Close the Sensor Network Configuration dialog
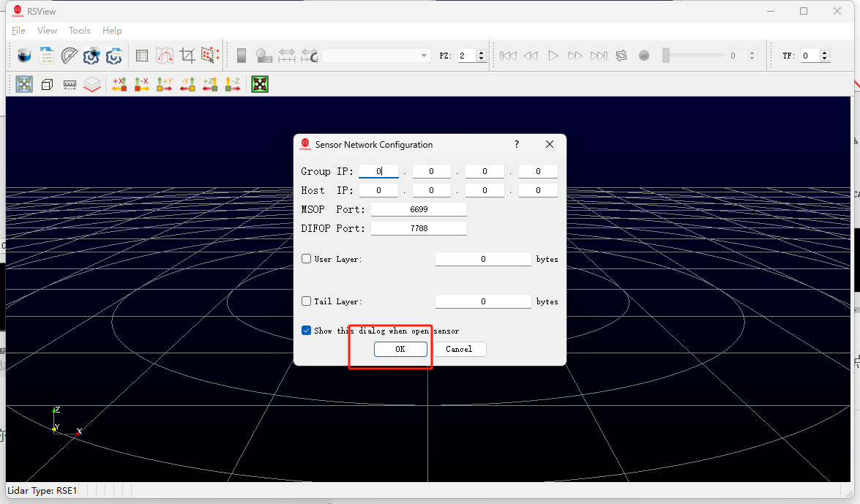This screenshot has height=504, width=860. click(550, 144)
